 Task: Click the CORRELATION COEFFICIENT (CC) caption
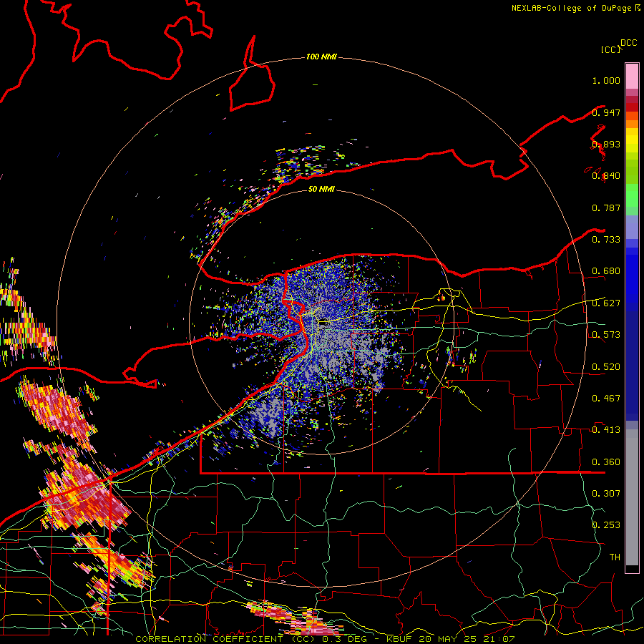(225, 639)
